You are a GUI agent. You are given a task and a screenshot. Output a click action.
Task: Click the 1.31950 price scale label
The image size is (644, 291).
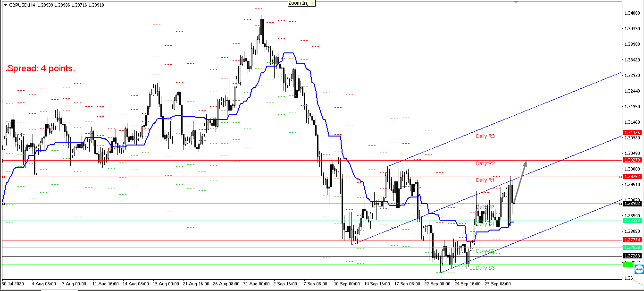[x=632, y=106]
